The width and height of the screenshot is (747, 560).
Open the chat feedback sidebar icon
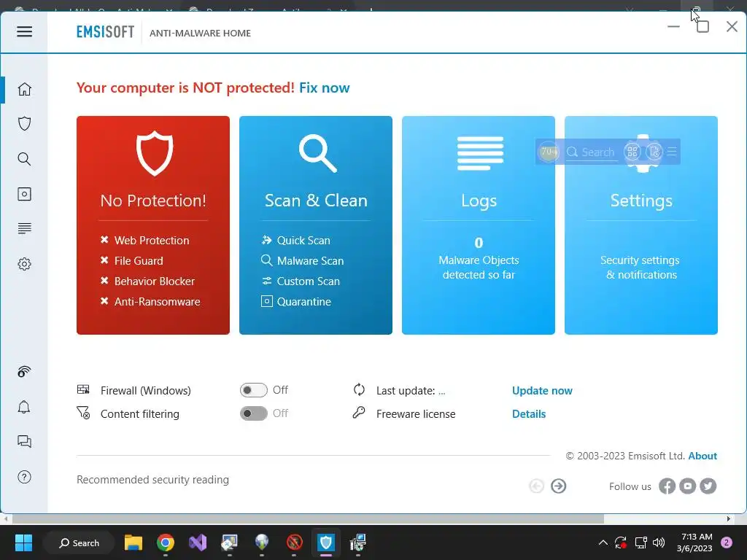click(x=24, y=442)
